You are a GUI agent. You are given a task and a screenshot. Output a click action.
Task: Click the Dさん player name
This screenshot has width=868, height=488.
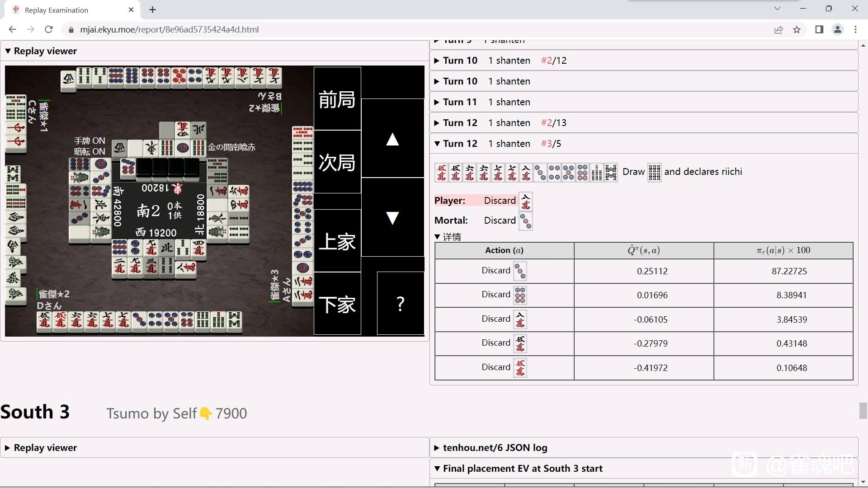[x=49, y=305]
